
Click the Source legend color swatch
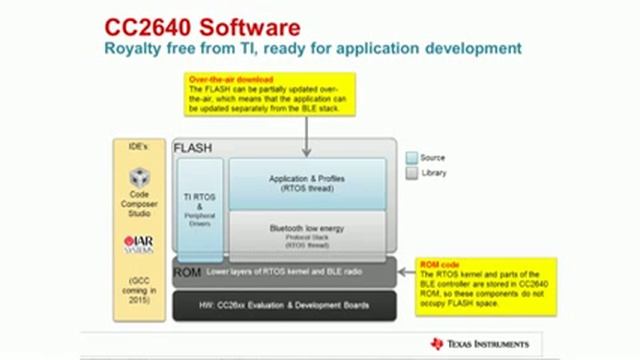(x=412, y=158)
